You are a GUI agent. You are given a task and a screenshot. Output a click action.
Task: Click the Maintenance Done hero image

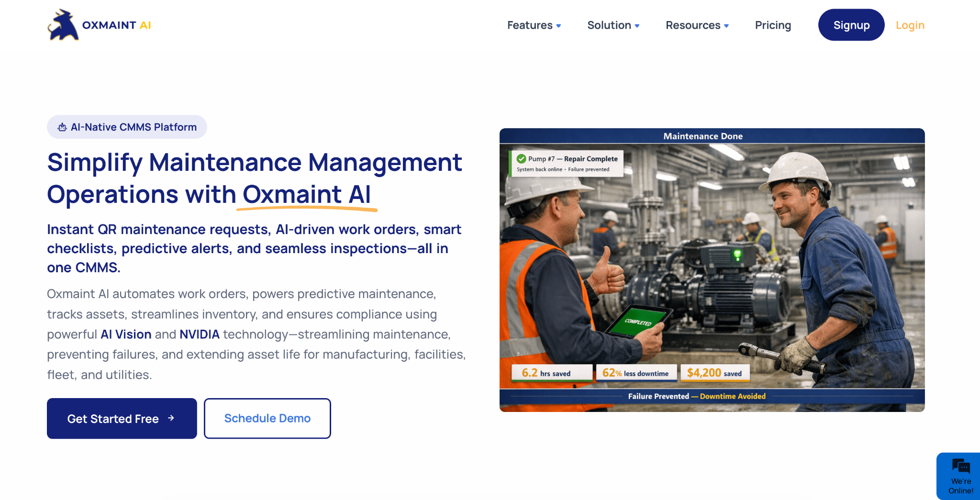pos(712,270)
